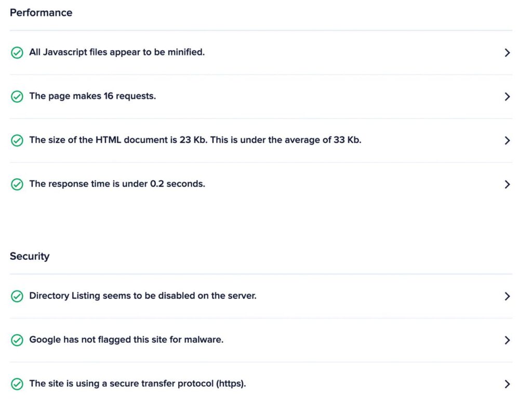Viewport: 532px width, 407px height.
Task: Open 'The page makes 16 requests' text
Action: click(92, 96)
